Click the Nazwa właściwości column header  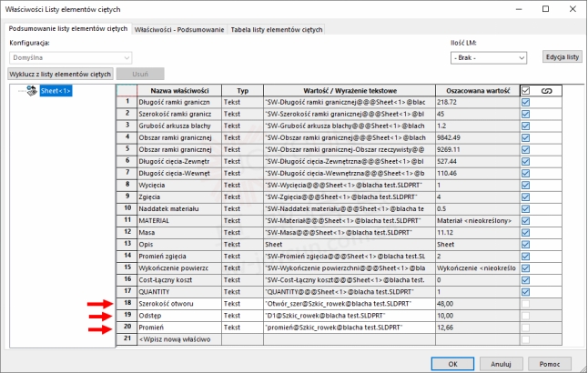(179, 91)
